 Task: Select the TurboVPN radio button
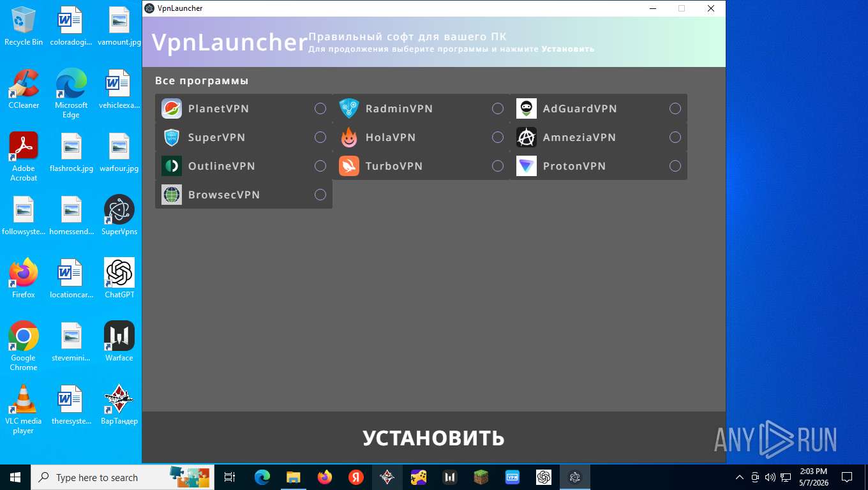click(498, 166)
